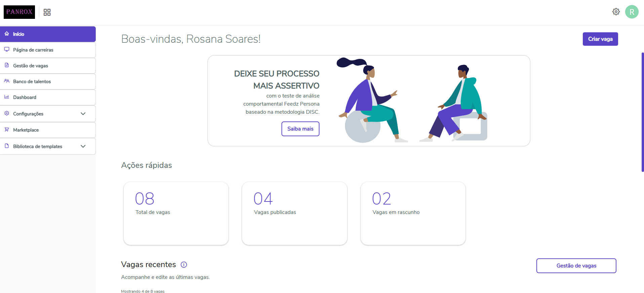Open the 04 Vagas publicadas card

[x=294, y=213]
